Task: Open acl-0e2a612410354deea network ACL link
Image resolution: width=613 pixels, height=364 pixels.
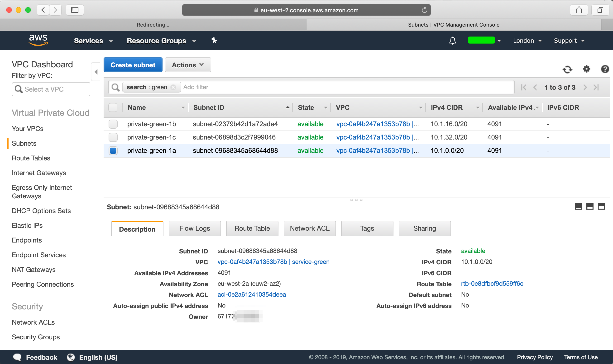Action: coord(251,294)
